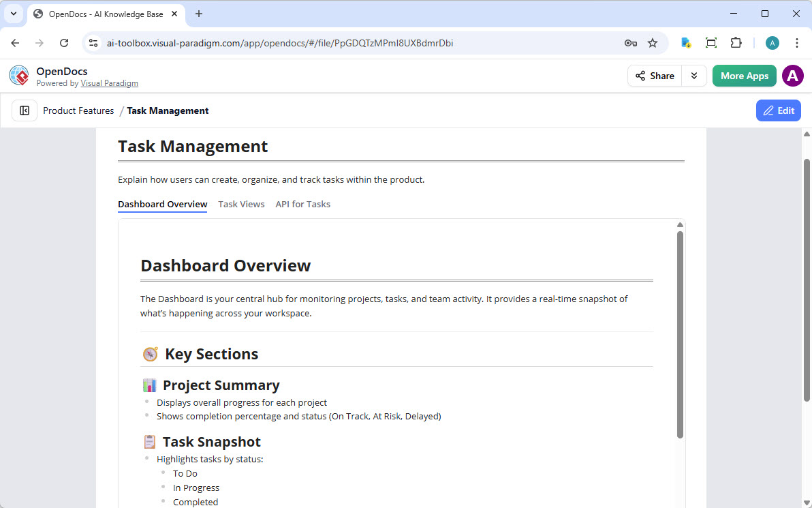Bookmark this page with star icon

[x=653, y=43]
